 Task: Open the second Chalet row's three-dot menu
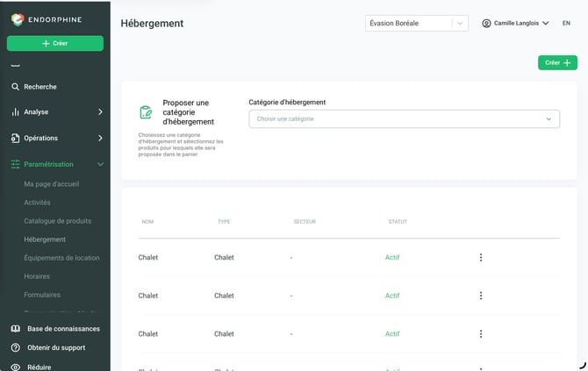pyautogui.click(x=481, y=296)
